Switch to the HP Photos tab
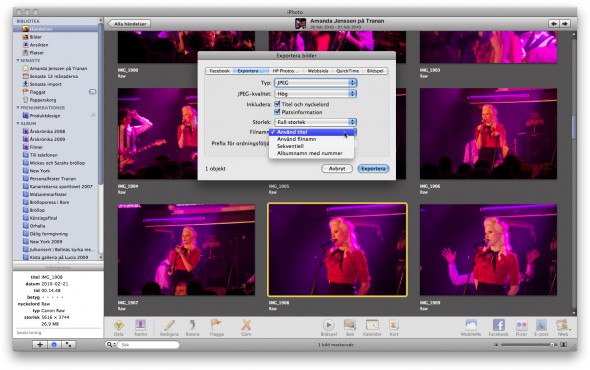This screenshot has height=370, width=590. pos(285,71)
